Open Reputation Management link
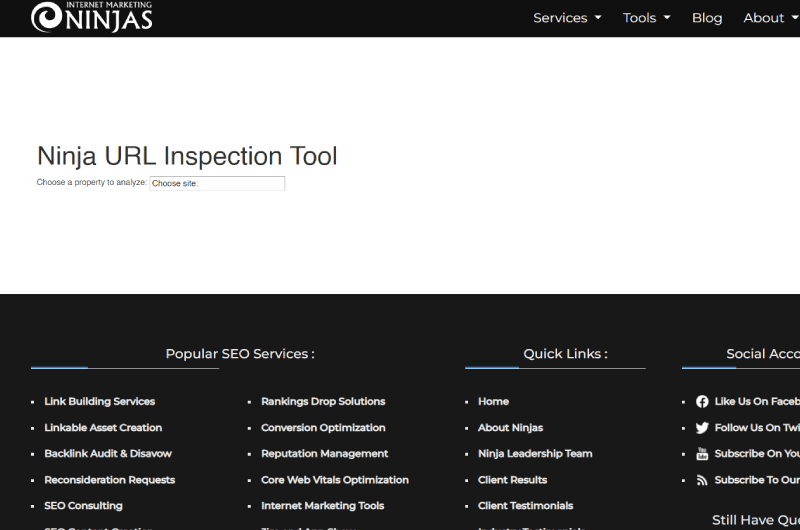This screenshot has width=800, height=530. (324, 453)
